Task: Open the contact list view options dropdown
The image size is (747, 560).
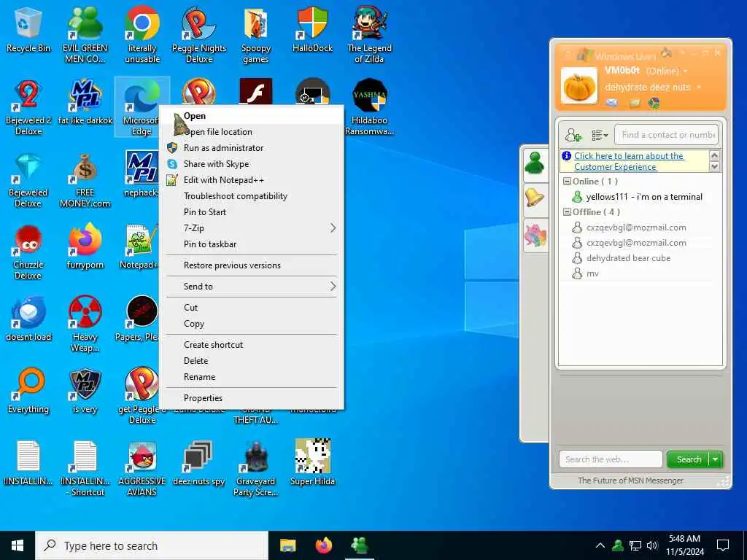Action: pyautogui.click(x=600, y=135)
